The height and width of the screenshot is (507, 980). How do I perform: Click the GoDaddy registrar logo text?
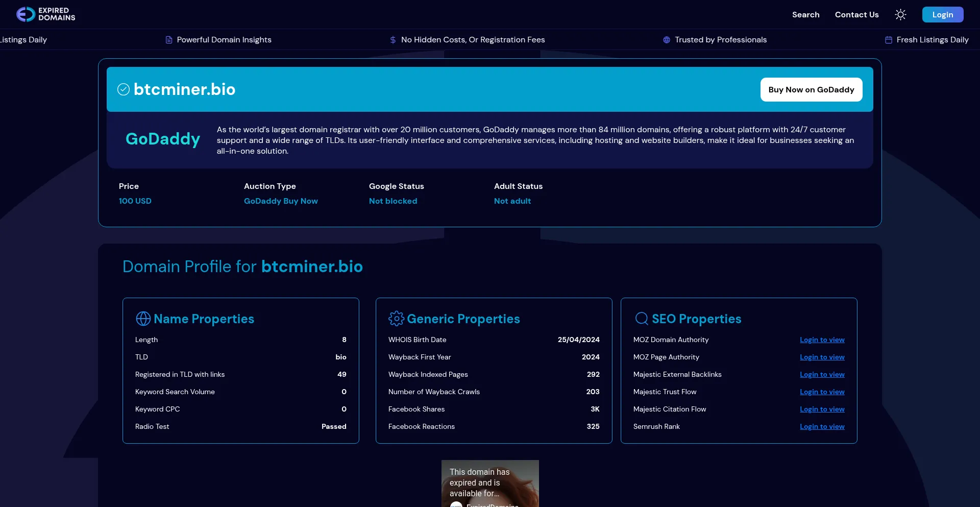[x=163, y=139]
